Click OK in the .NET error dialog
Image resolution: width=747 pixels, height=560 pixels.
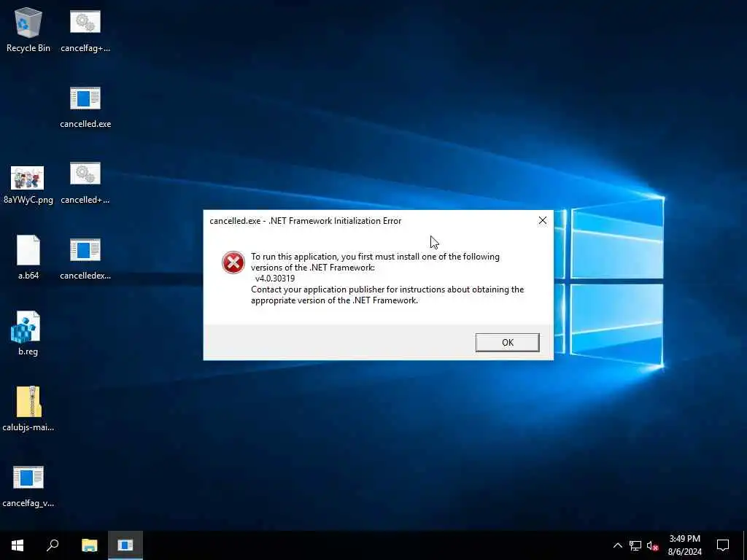pos(508,343)
